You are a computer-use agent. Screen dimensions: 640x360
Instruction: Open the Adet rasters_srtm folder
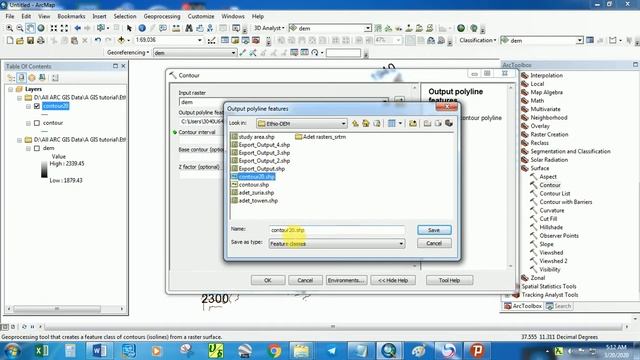coord(320,137)
